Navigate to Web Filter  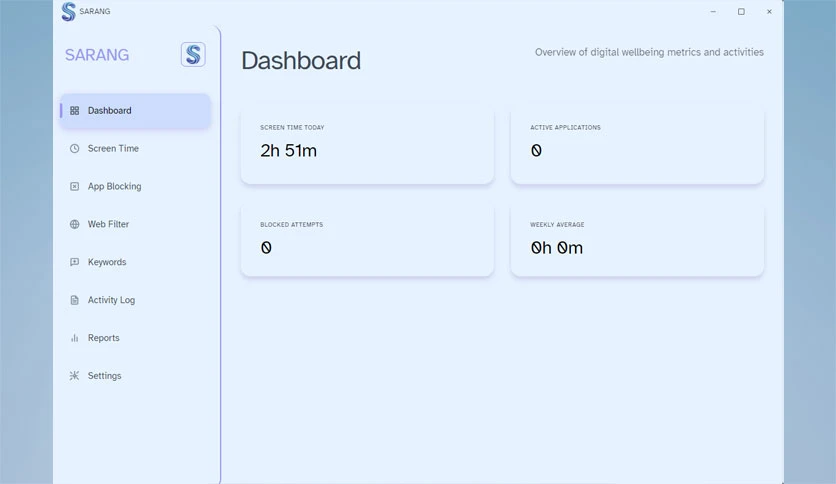(x=135, y=224)
